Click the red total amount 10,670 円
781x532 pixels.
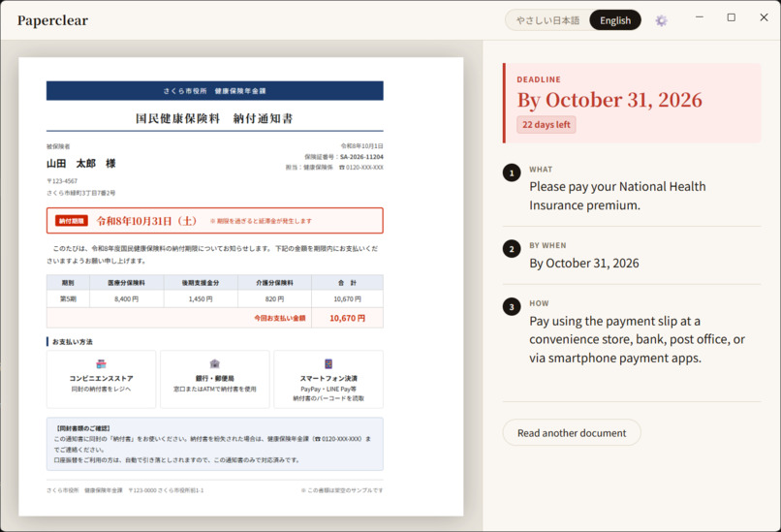pos(347,318)
